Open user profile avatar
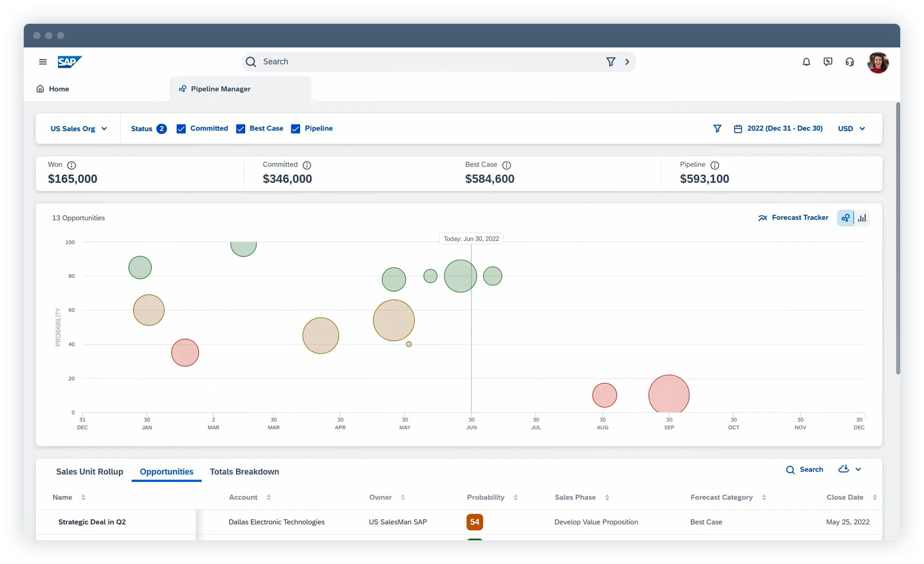 pyautogui.click(x=878, y=62)
